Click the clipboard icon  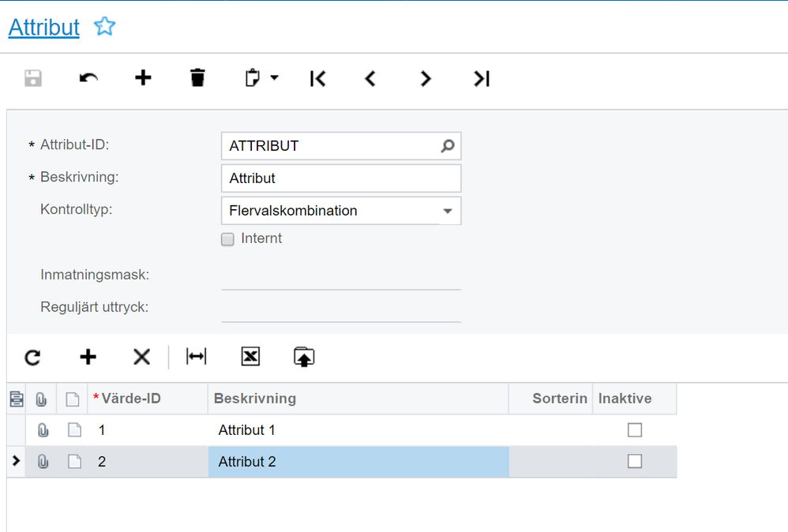point(253,78)
